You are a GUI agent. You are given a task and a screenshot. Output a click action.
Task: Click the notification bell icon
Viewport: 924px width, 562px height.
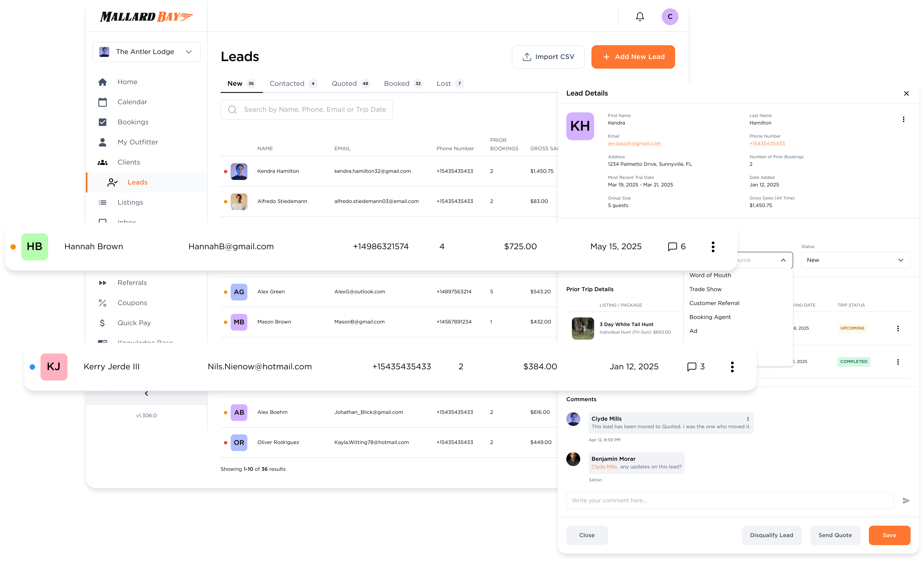[x=640, y=17]
